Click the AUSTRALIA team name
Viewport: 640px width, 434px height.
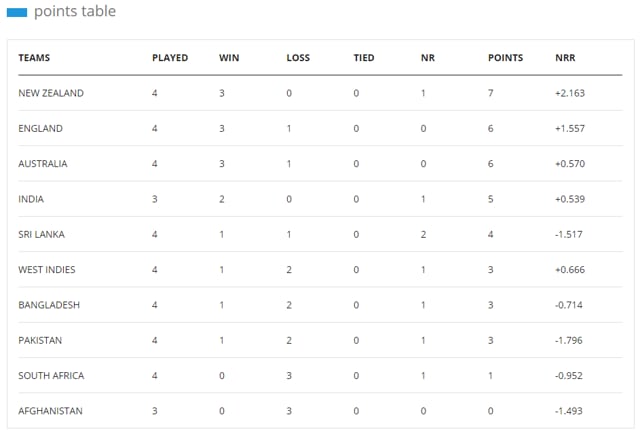(43, 164)
